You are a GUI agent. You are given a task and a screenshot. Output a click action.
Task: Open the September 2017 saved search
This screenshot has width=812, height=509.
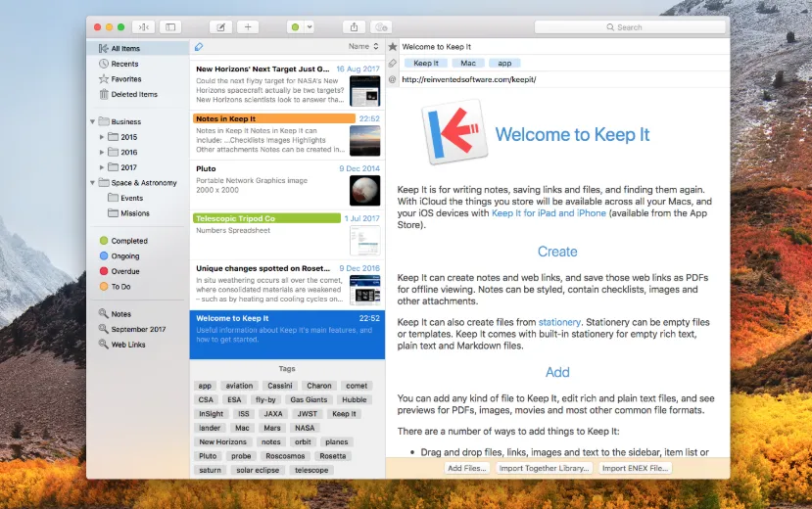137,329
